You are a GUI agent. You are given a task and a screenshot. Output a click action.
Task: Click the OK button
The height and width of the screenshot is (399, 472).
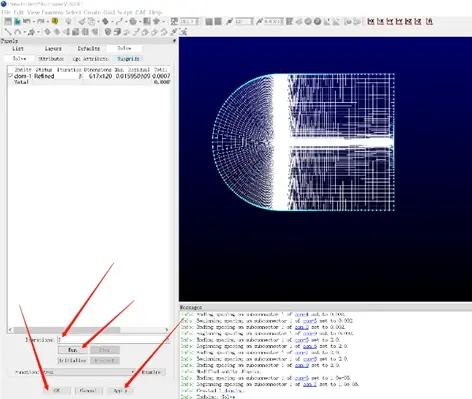(57, 390)
